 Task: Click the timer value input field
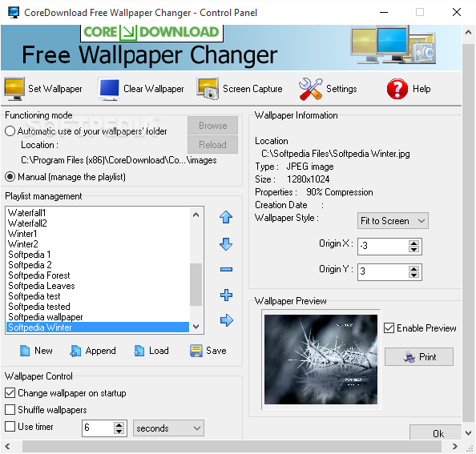click(98, 428)
